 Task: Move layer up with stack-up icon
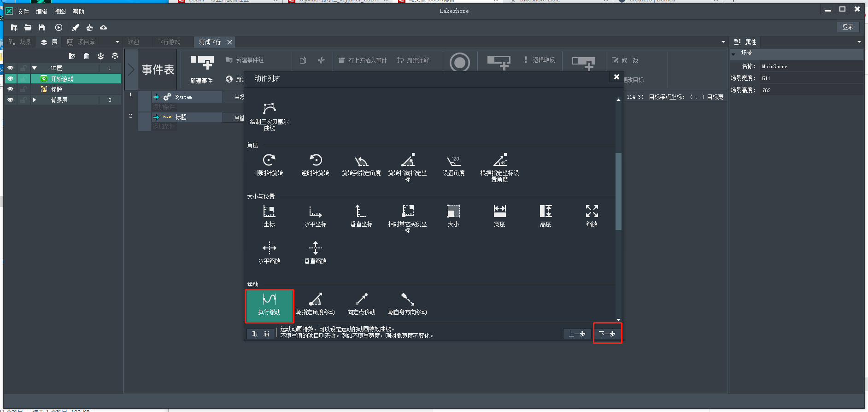[x=115, y=56]
